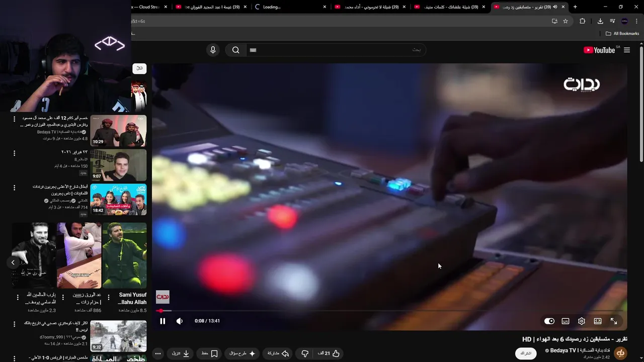Open a new browser tab
The image size is (644, 362).
point(575,7)
